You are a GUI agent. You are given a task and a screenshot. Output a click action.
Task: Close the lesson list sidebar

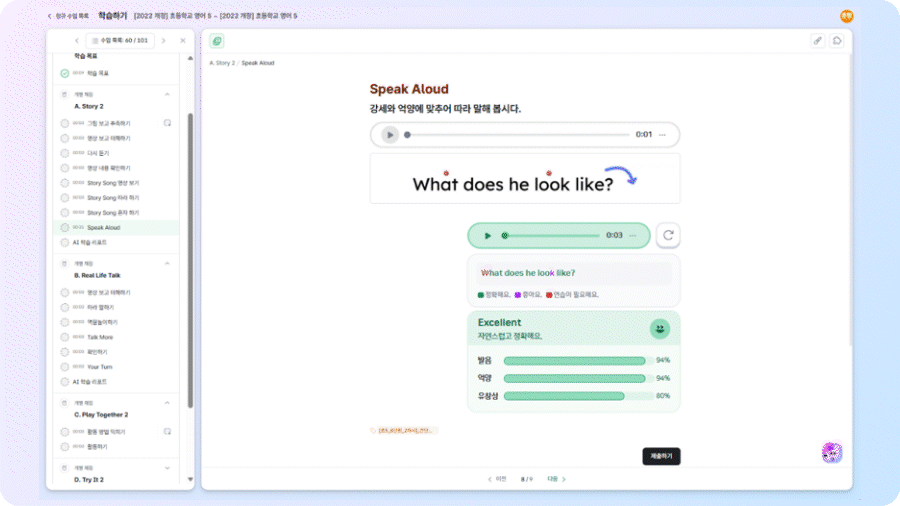click(182, 41)
